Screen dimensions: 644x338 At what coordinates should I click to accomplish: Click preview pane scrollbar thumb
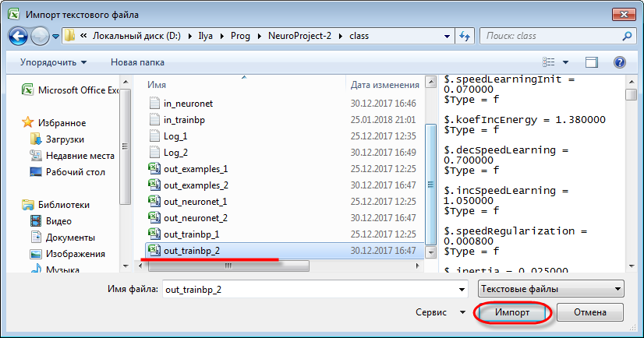click(x=632, y=94)
